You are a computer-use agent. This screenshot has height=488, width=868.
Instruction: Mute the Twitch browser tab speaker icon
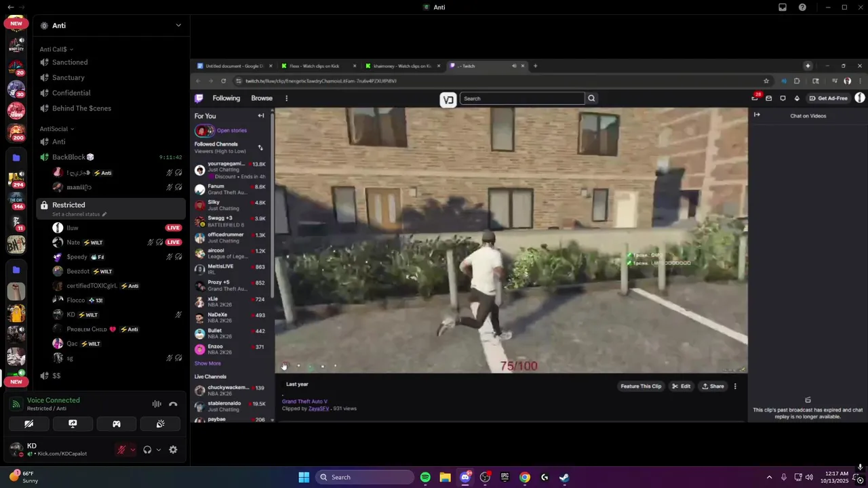[x=514, y=66]
